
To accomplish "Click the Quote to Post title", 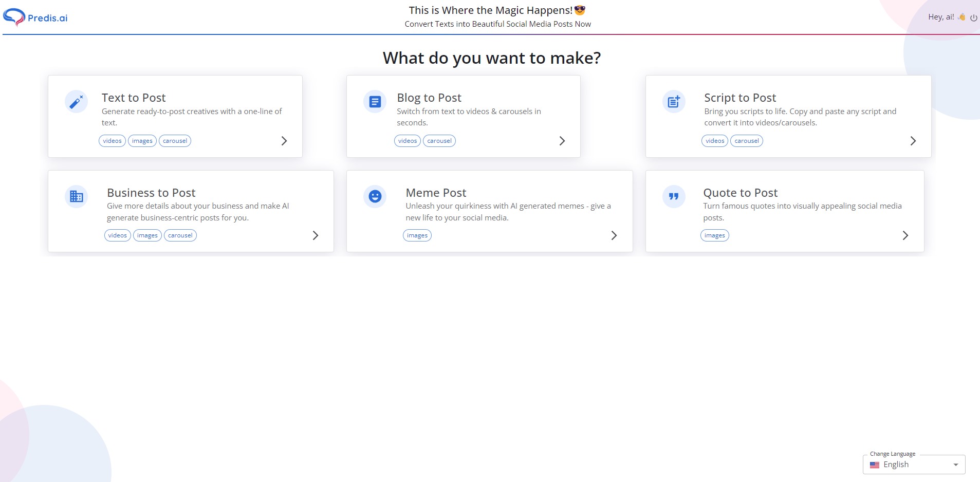I will coord(741,193).
